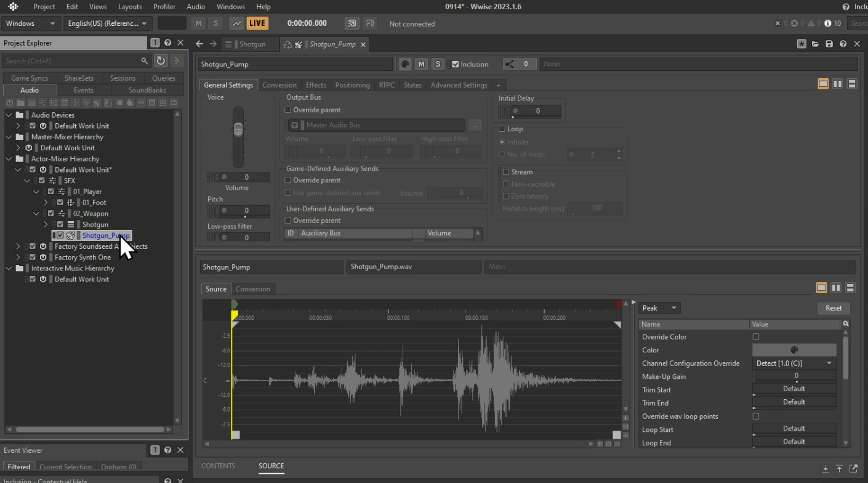Click the save icon in the editor header
Image resolution: width=868 pixels, height=483 pixels.
pos(829,44)
